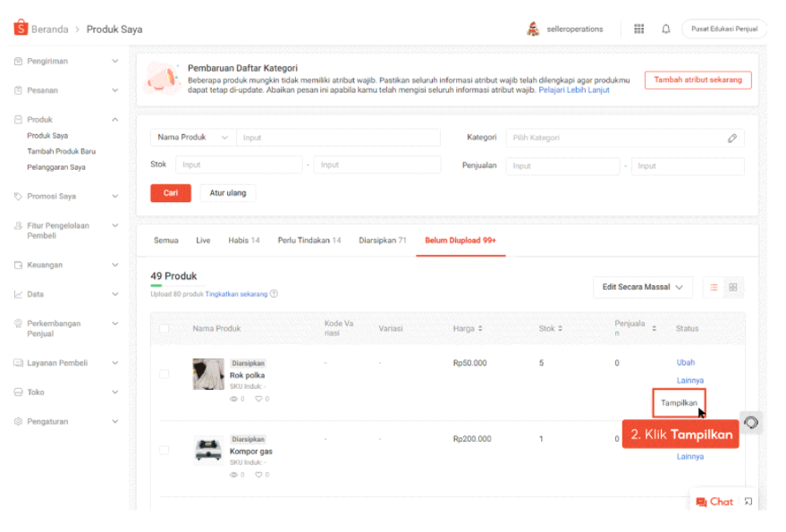Click the Kategori edit pencil icon
Image resolution: width=786 pixels, height=532 pixels.
click(x=731, y=138)
